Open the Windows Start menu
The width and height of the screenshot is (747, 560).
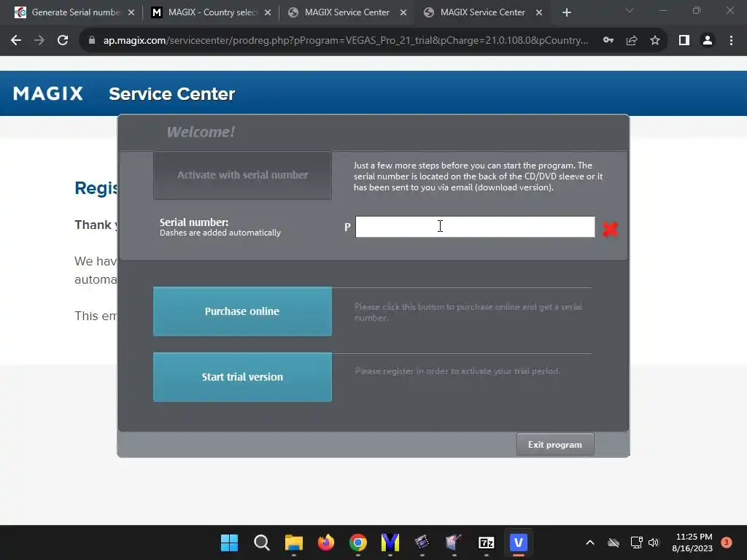pyautogui.click(x=229, y=542)
